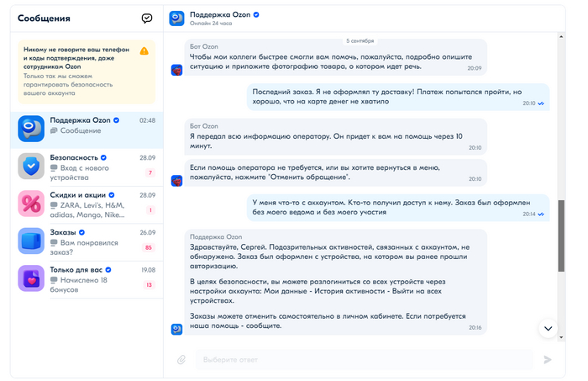Image resolution: width=588 pixels, height=381 pixels.
Task: Click the Поддержка Ozon avatar in chat header
Action: point(176,19)
